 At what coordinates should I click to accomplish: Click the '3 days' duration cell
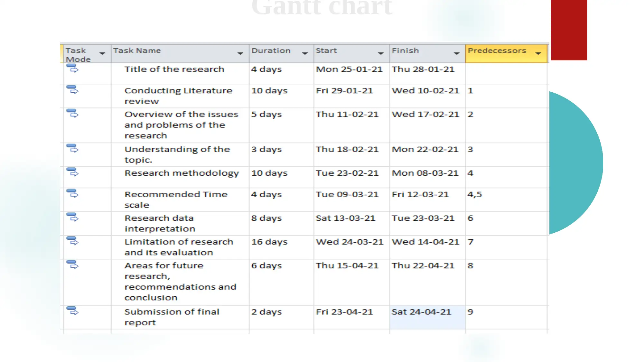click(281, 154)
